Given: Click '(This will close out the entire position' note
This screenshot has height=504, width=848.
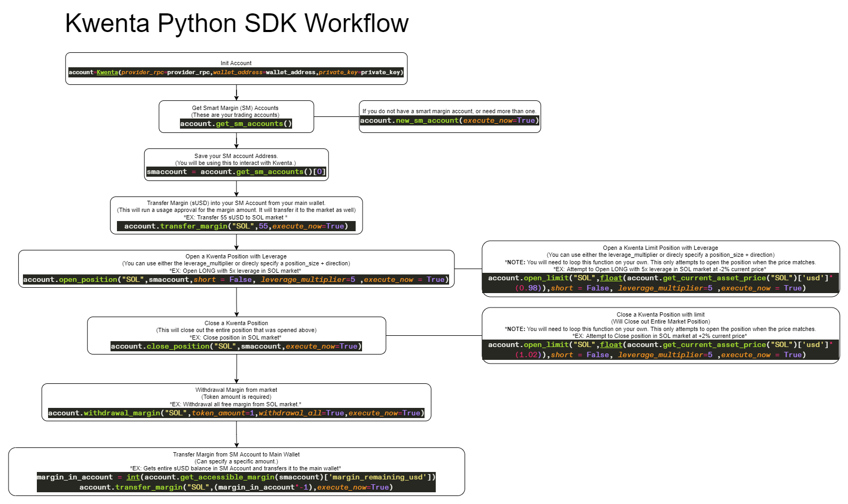Looking at the screenshot, I should (236, 330).
